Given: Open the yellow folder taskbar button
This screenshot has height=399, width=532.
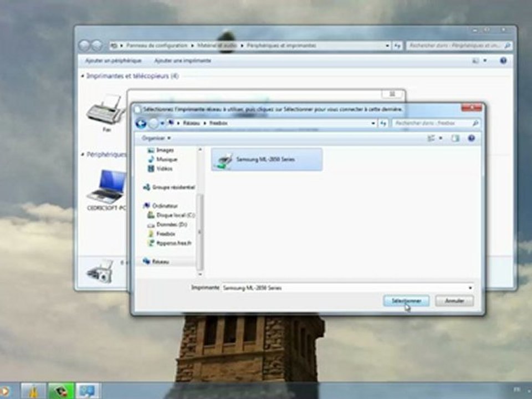Looking at the screenshot, I should pos(33,391).
